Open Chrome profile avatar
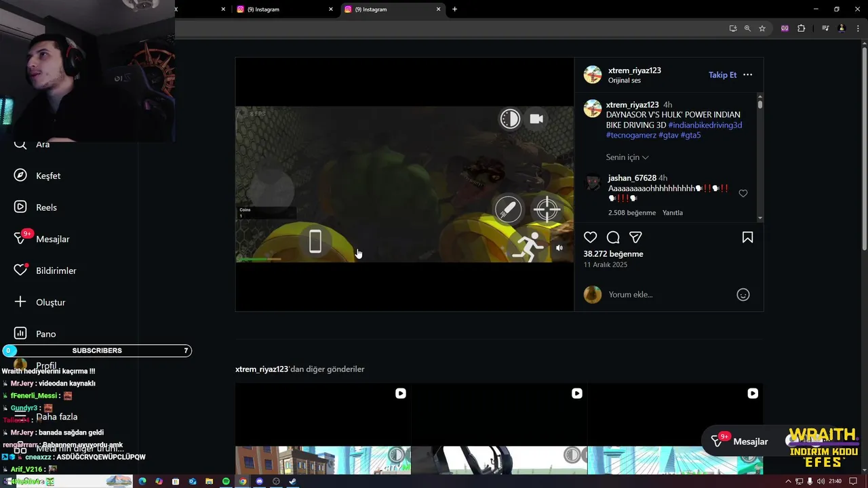Viewport: 868px width, 488px height. 842,28
